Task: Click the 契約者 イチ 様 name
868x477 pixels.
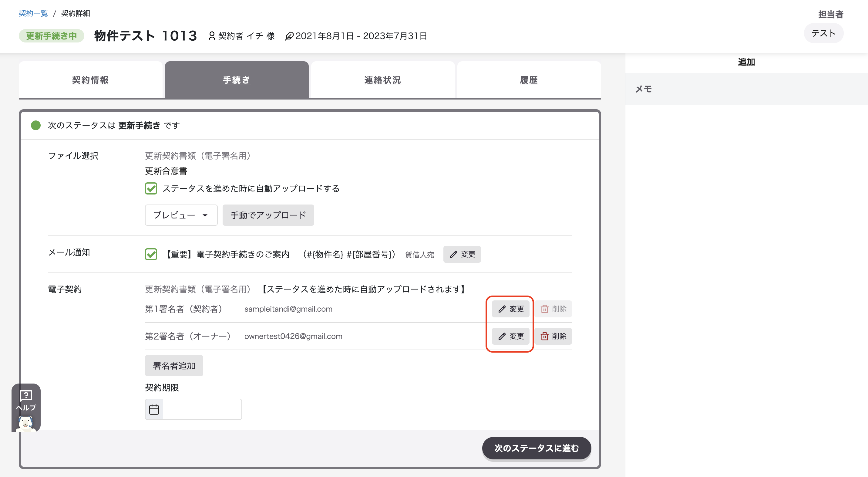Action: pos(246,36)
